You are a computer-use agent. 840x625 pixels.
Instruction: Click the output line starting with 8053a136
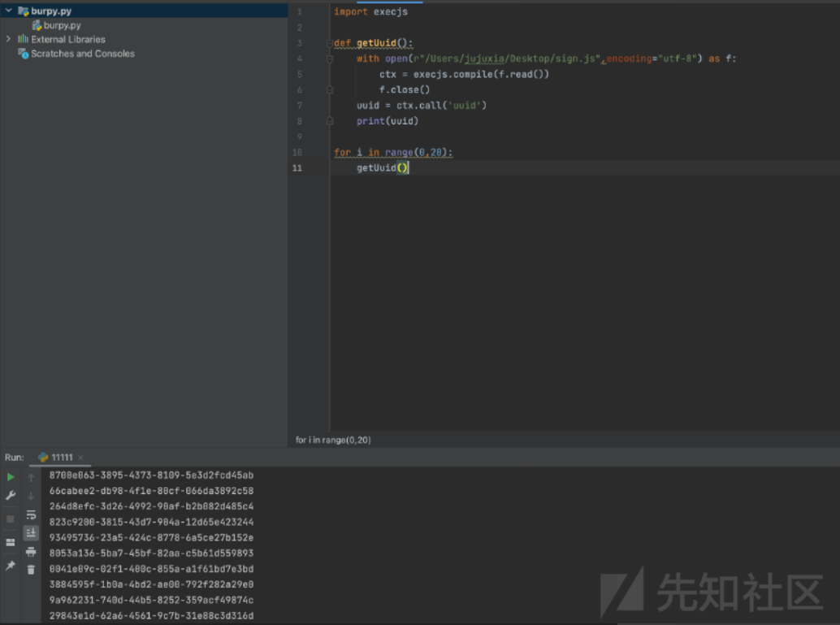(152, 553)
